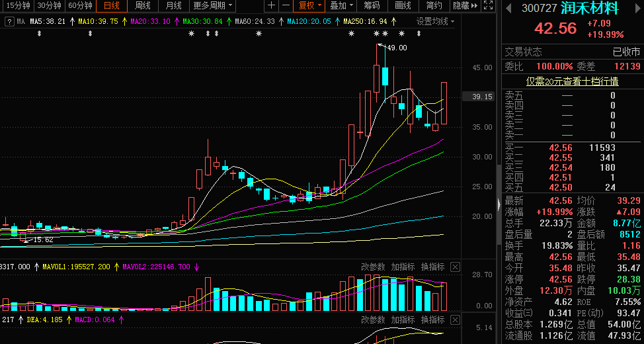Viewport: 644px width, 344px height.
Task: Open the 复权 adjustment dropdown
Action: pos(310,6)
